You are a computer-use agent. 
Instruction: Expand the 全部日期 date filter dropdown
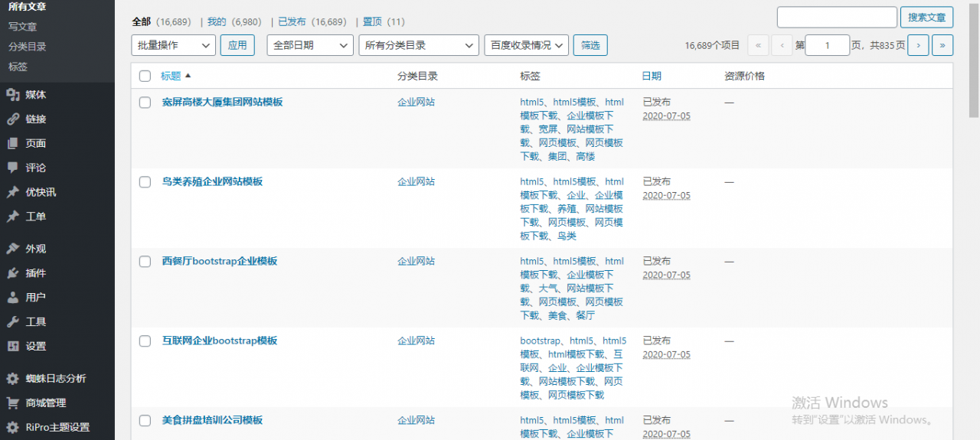[309, 45]
